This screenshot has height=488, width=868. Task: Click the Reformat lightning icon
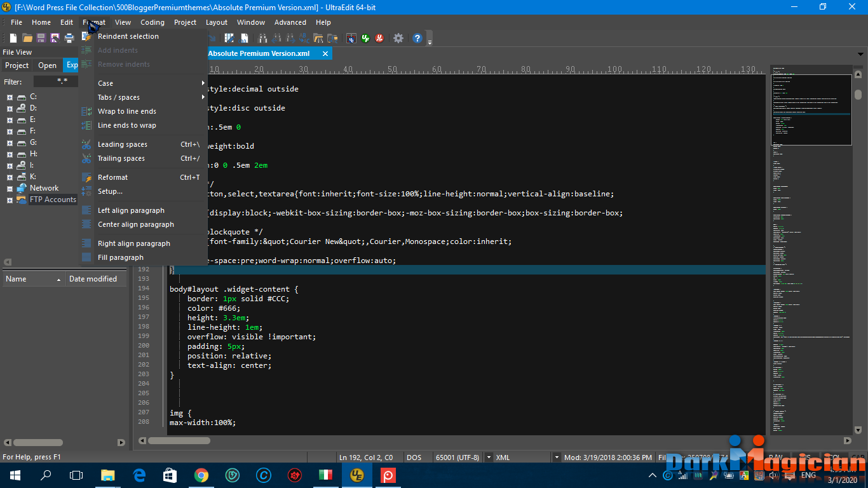coord(86,177)
